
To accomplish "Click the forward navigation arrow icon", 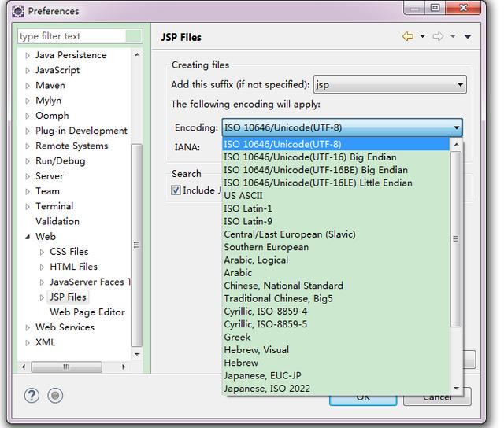I will click(x=439, y=36).
